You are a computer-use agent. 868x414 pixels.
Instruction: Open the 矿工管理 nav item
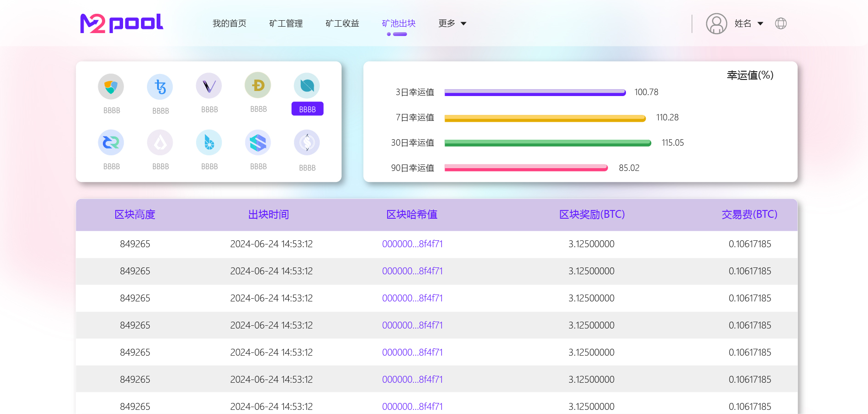pos(286,23)
